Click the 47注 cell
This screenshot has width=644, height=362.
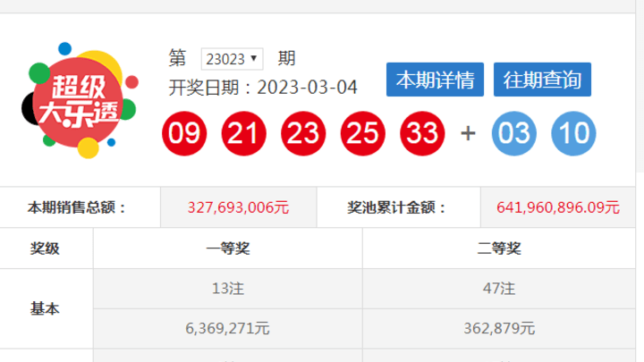pos(499,289)
